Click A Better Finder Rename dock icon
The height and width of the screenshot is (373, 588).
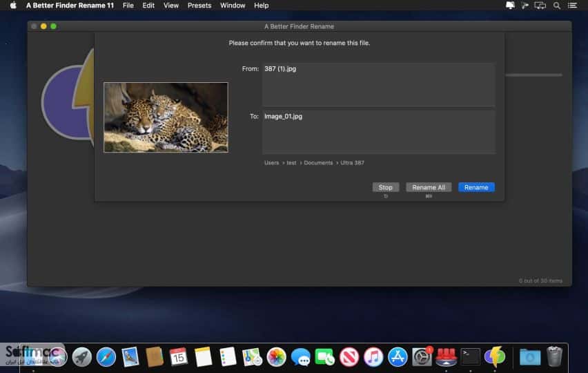pyautogui.click(x=495, y=357)
